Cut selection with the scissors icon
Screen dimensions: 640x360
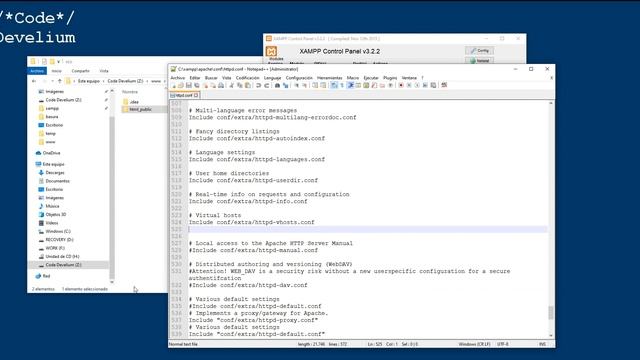point(231,85)
